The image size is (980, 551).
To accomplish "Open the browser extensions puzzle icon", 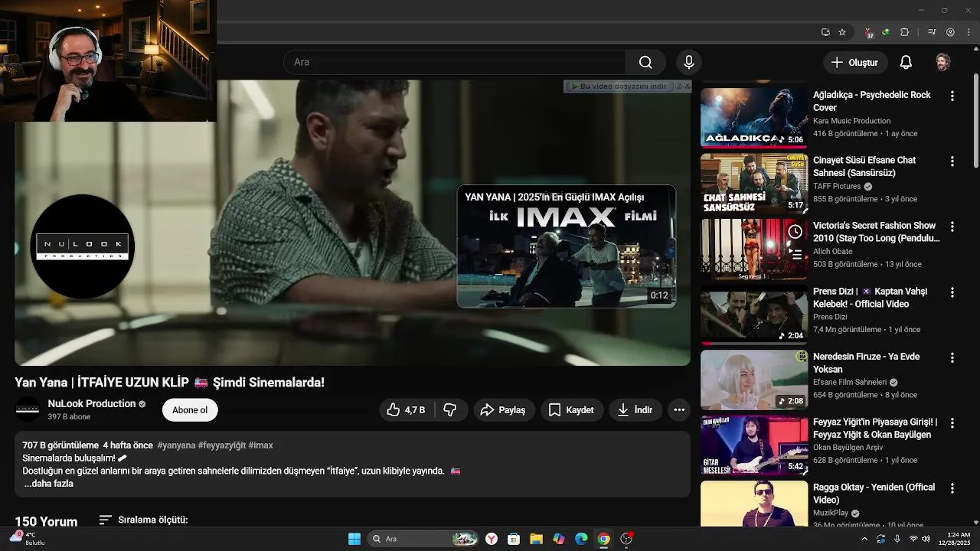I will pyautogui.click(x=905, y=32).
